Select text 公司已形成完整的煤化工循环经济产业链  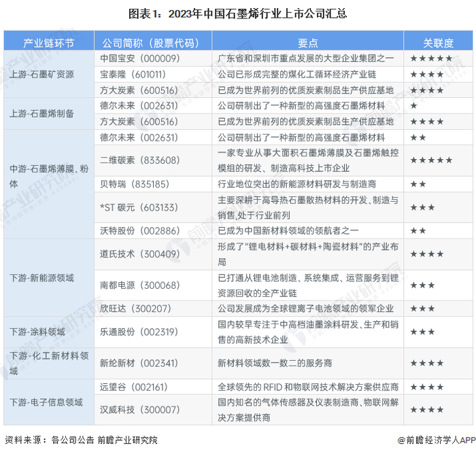click(x=297, y=74)
